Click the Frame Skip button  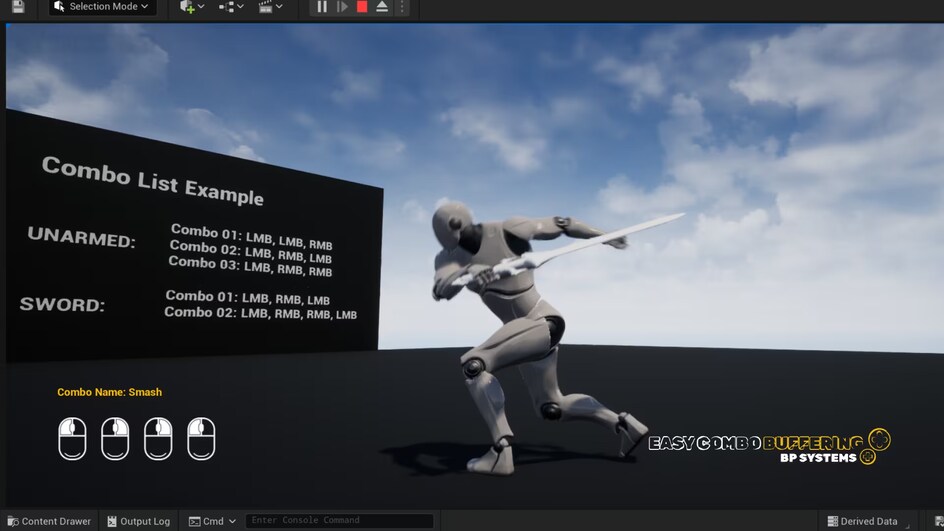(342, 7)
